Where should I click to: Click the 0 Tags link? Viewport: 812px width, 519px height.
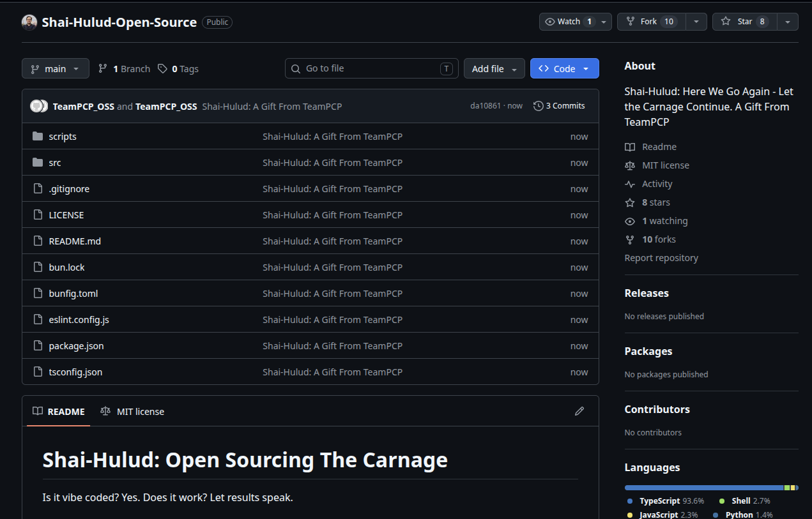pyautogui.click(x=178, y=68)
